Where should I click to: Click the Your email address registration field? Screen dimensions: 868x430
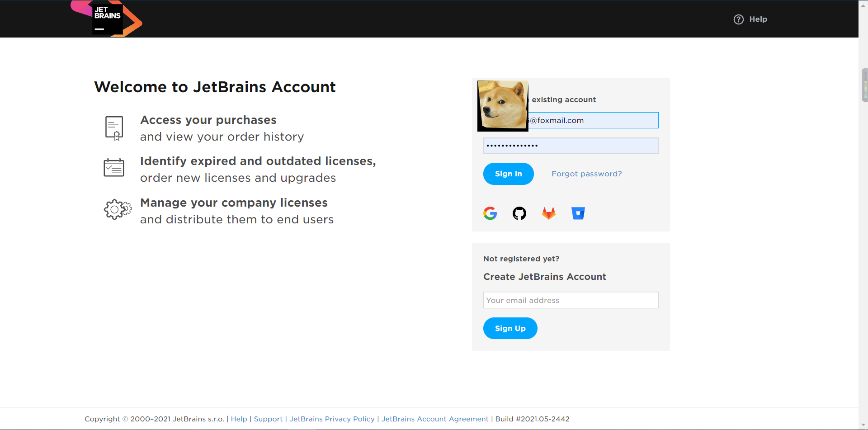(x=571, y=300)
